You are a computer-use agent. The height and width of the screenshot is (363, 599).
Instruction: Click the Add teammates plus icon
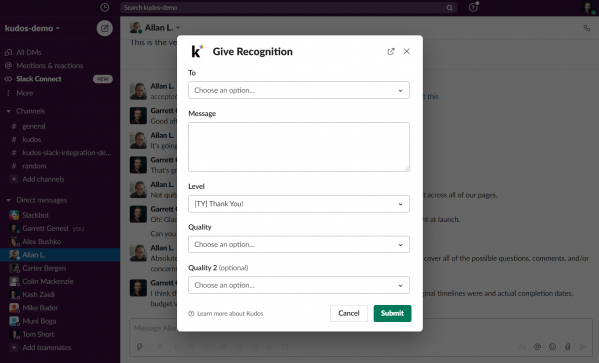[x=14, y=347]
